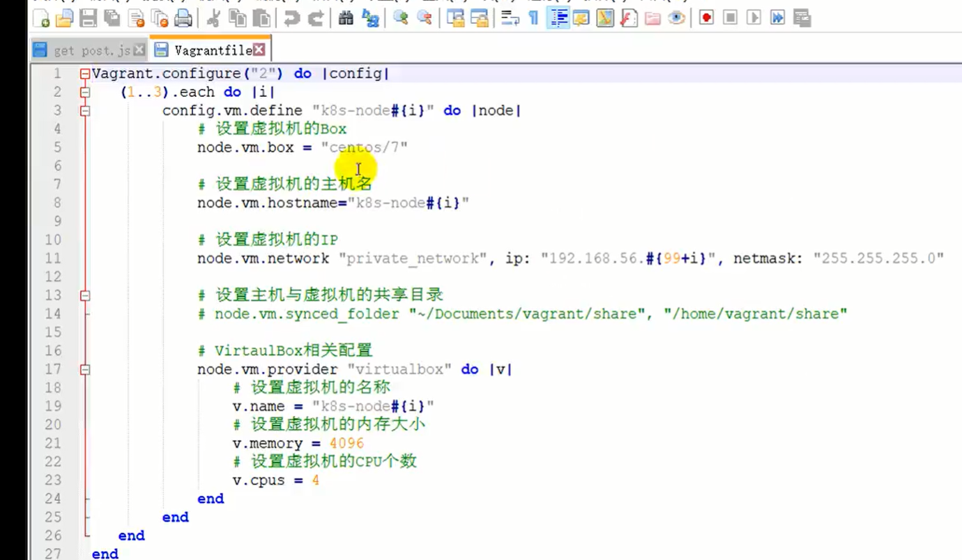
Task: Collapse the fold marker on line 13
Action: tap(85, 295)
